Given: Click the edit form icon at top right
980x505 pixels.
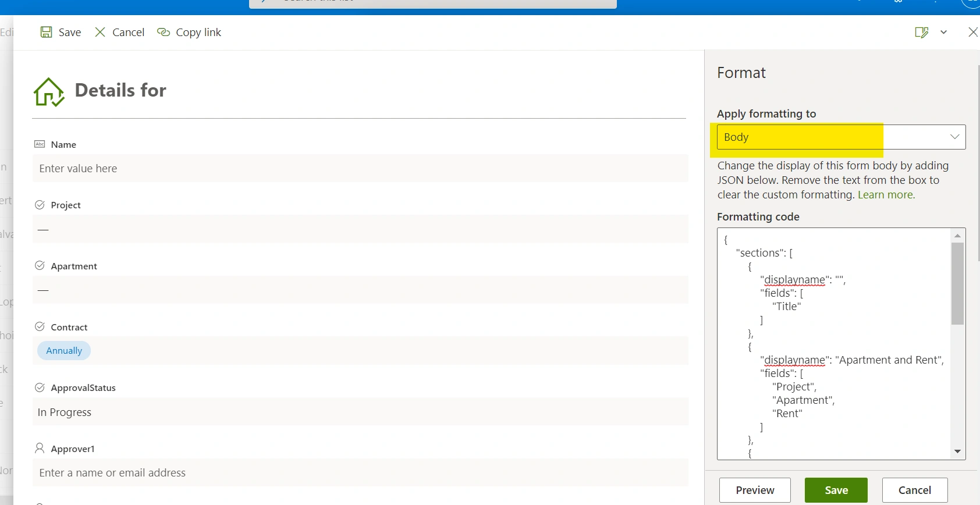Looking at the screenshot, I should click(921, 32).
